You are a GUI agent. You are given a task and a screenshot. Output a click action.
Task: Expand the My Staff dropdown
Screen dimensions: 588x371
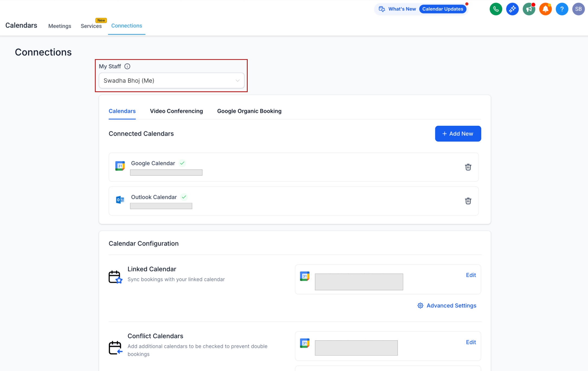click(x=172, y=81)
